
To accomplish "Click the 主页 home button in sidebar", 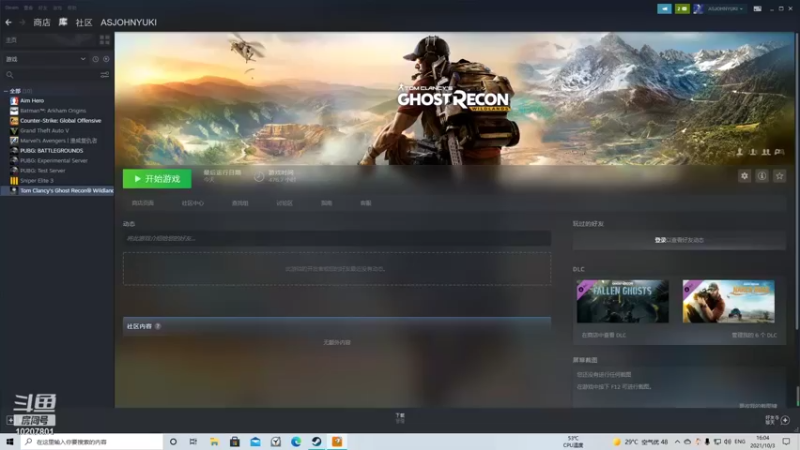I will [x=49, y=40].
